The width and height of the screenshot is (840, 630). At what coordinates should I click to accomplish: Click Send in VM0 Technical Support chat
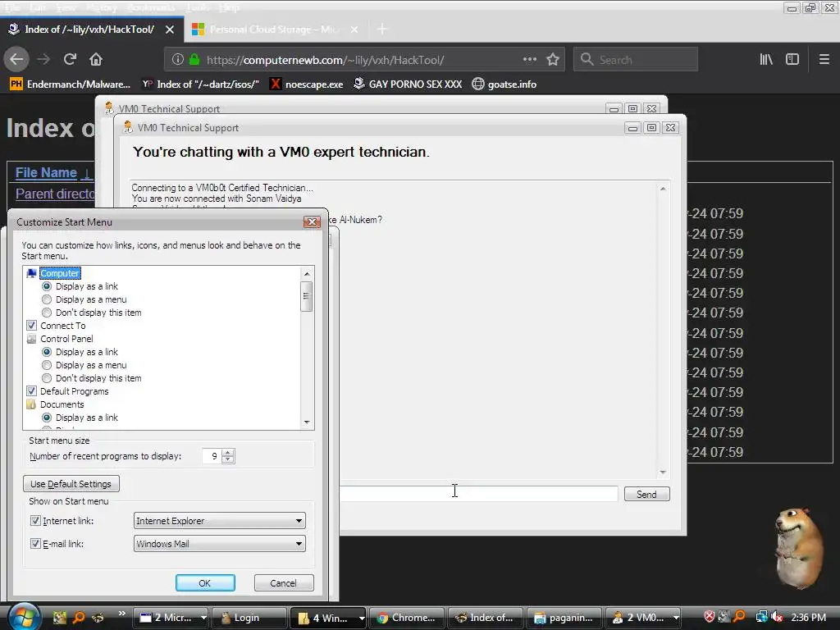tap(646, 494)
